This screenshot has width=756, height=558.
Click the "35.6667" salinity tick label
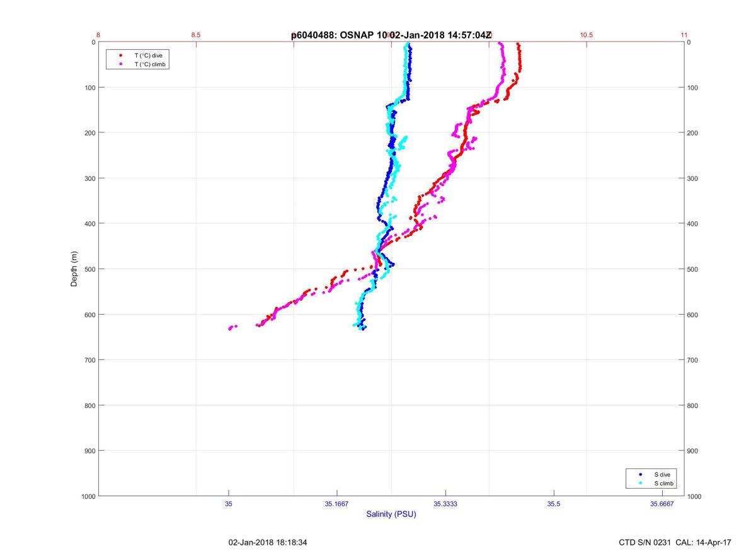click(662, 503)
